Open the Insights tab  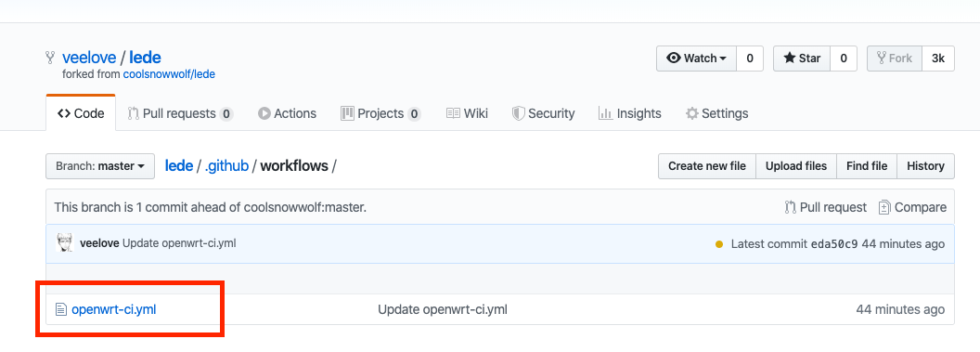pos(629,113)
